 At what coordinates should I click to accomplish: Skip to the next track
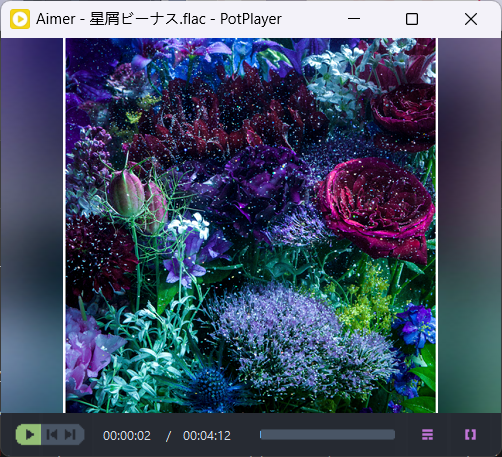click(x=70, y=434)
